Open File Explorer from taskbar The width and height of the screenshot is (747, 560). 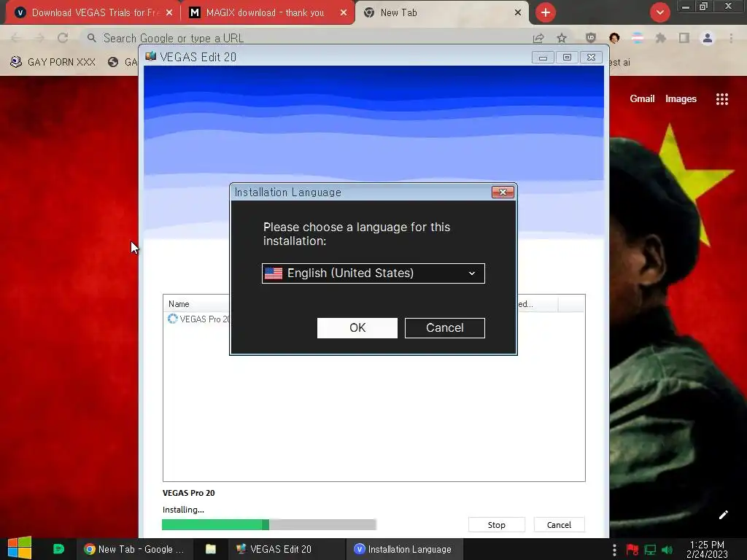point(211,550)
